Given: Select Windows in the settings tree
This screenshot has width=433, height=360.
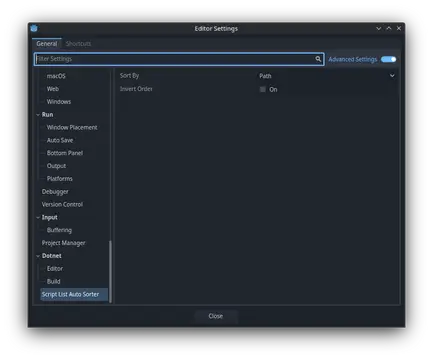Looking at the screenshot, I should pos(59,102).
